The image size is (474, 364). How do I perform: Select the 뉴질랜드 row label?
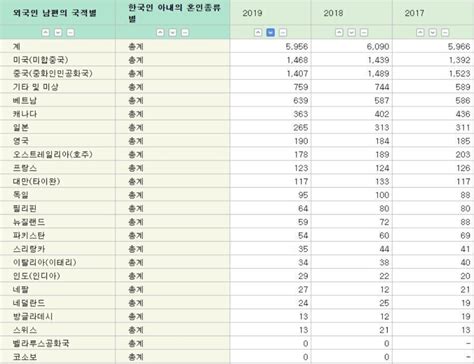[x=29, y=222]
